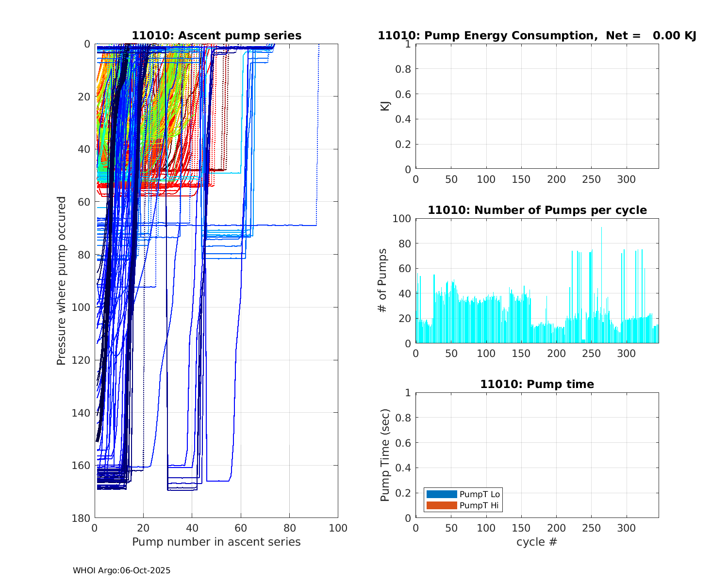Select the Number of Pumps per cycle title
728x582 pixels.
tap(537, 210)
